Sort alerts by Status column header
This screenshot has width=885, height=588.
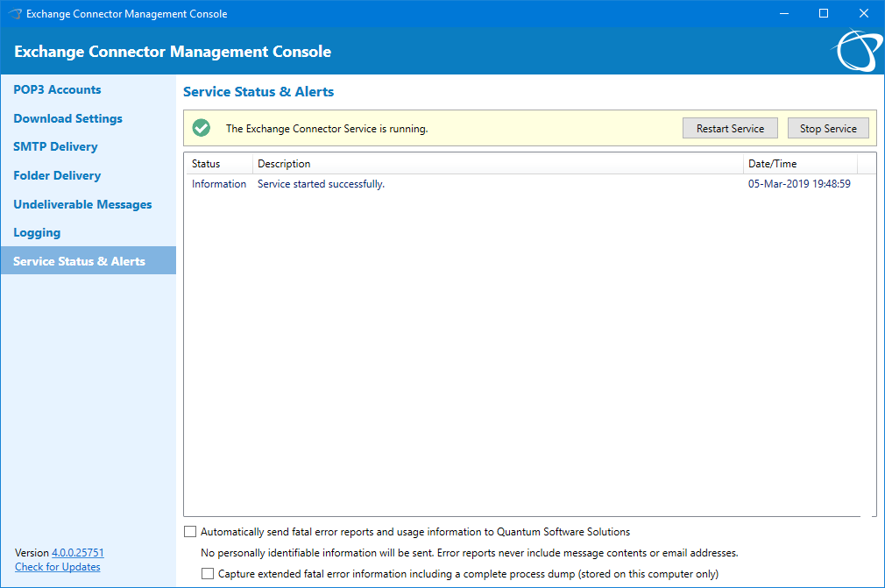(206, 164)
